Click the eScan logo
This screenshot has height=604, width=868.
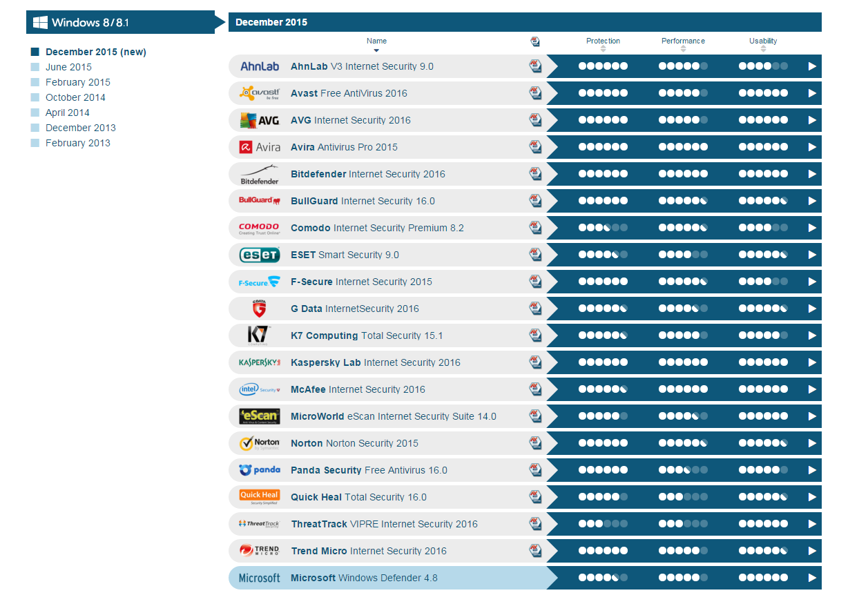click(259, 416)
